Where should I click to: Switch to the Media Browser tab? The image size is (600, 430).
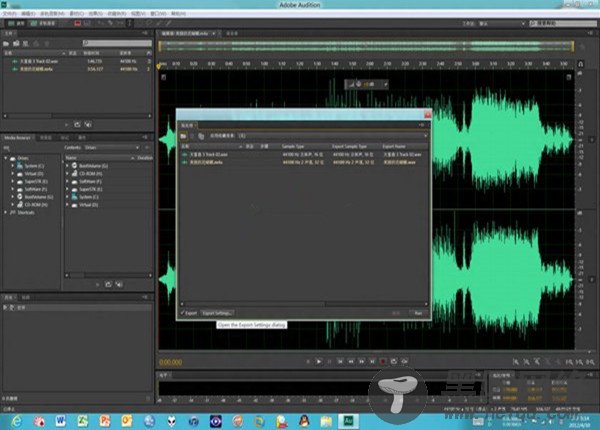[18, 137]
